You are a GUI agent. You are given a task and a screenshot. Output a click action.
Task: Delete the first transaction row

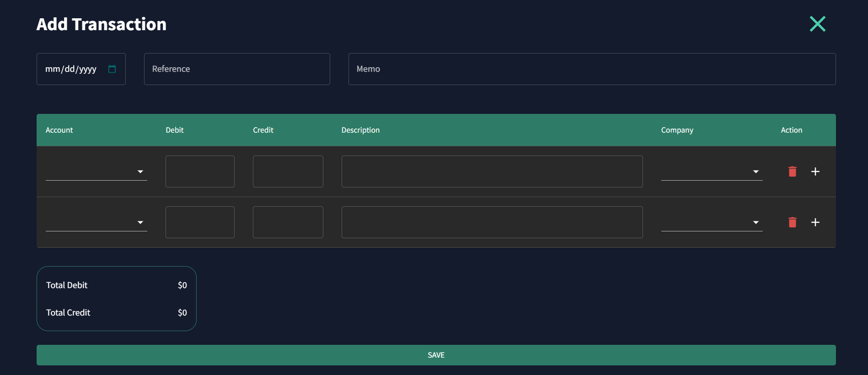point(793,171)
